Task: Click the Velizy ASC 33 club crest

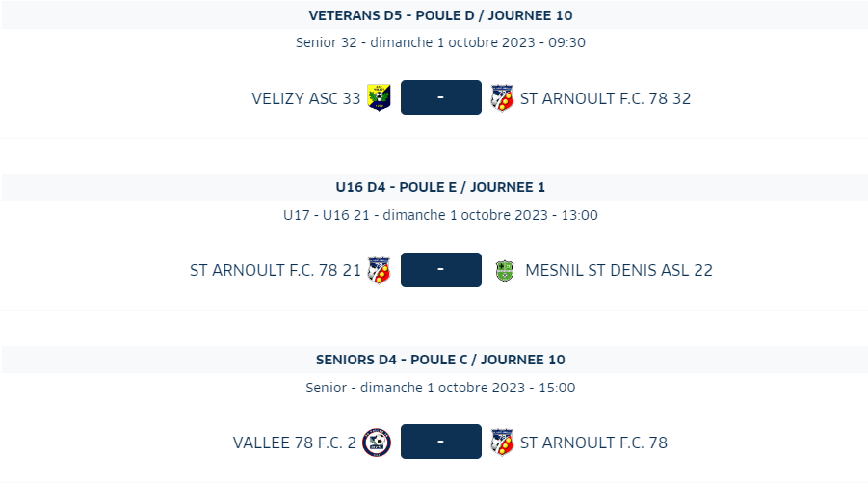Action: pyautogui.click(x=380, y=97)
